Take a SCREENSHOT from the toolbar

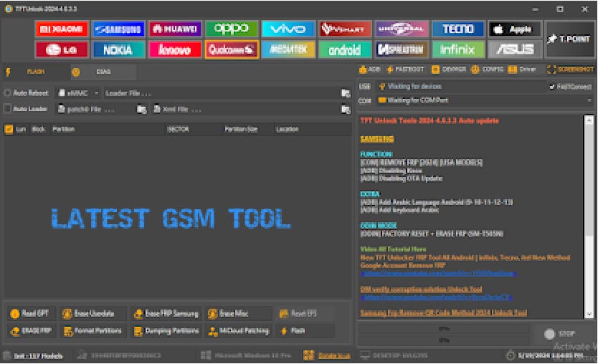tap(570, 70)
